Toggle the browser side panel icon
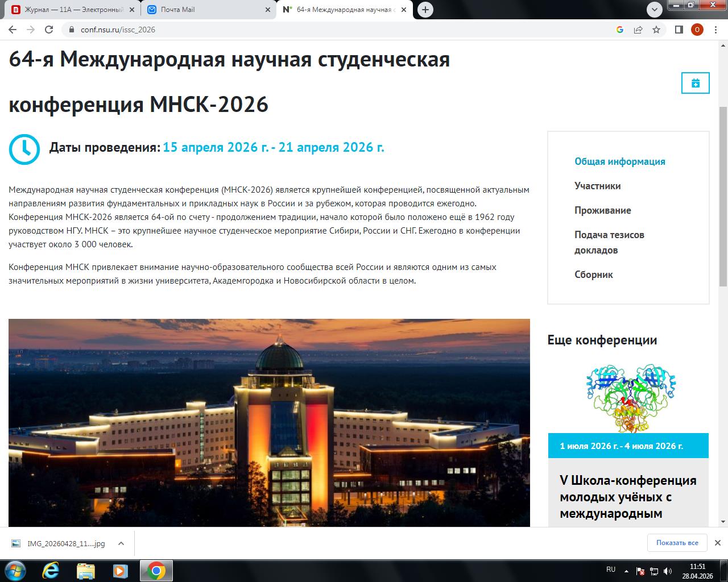The image size is (728, 582). click(x=679, y=30)
